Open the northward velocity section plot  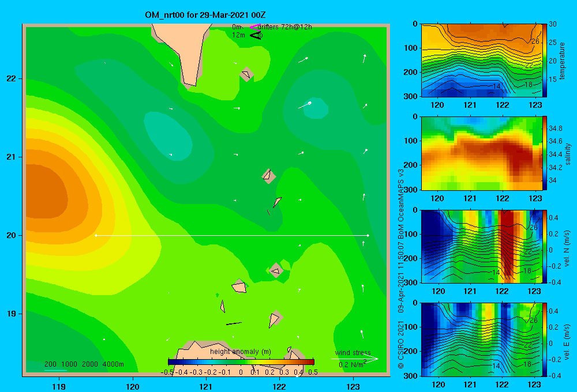coord(481,246)
